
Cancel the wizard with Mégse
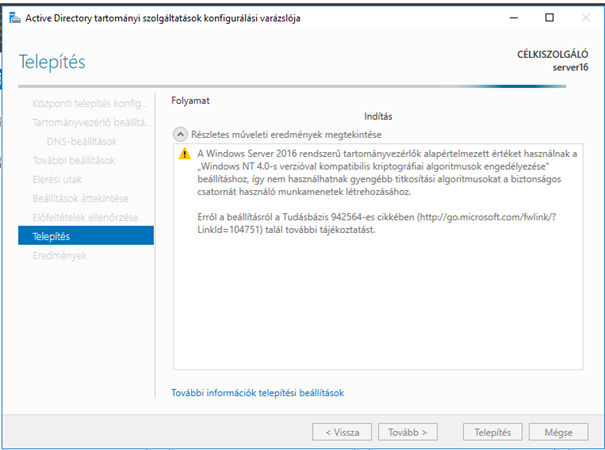(x=558, y=432)
